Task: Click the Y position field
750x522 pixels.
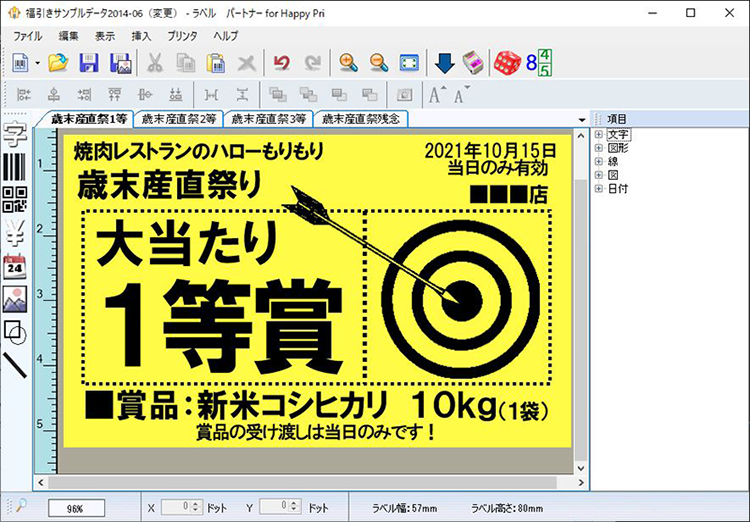Action: (280, 507)
